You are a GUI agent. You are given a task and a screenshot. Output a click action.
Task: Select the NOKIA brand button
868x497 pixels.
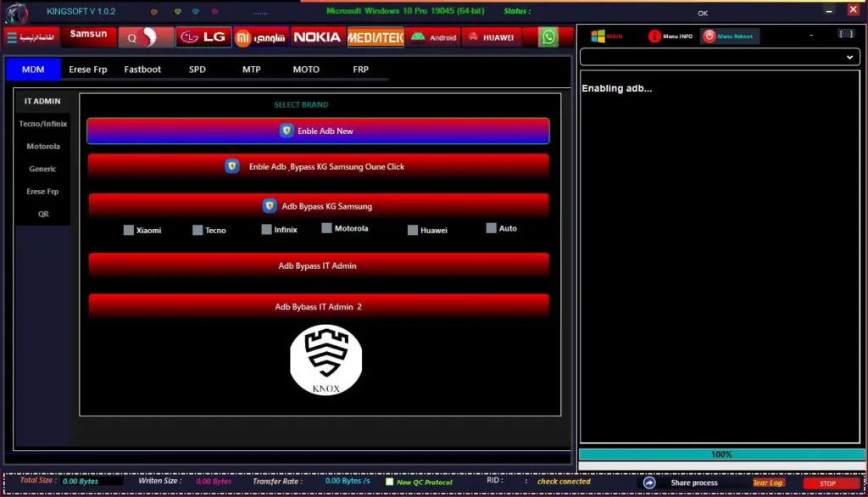(x=318, y=37)
